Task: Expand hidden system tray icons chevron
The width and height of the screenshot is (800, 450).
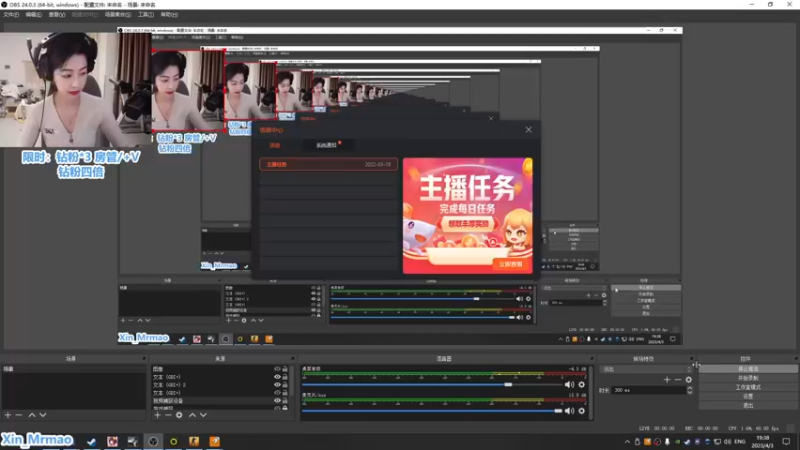Action: click(x=627, y=442)
